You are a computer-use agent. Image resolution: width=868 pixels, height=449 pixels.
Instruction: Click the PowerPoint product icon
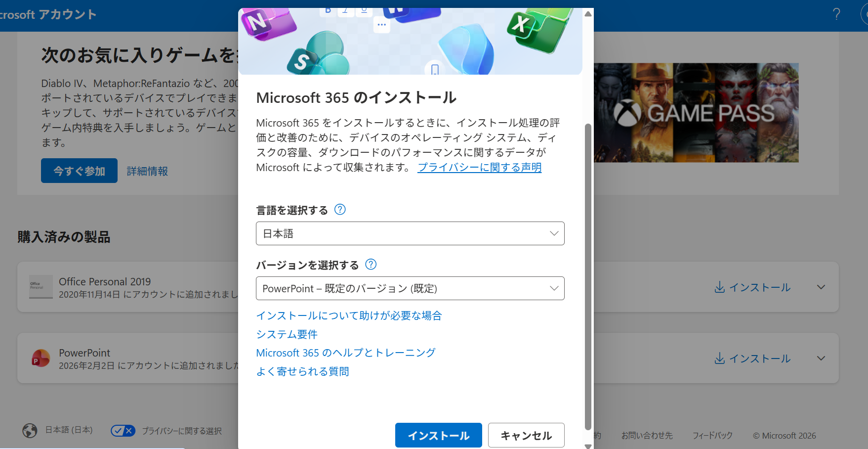pyautogui.click(x=41, y=358)
